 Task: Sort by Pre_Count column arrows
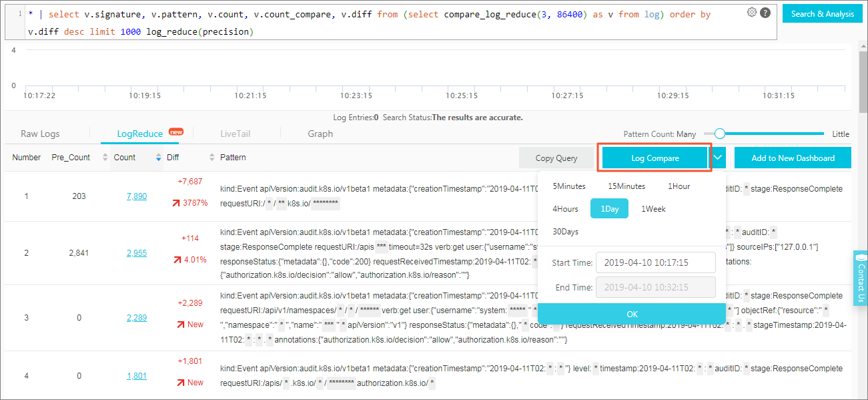105,158
